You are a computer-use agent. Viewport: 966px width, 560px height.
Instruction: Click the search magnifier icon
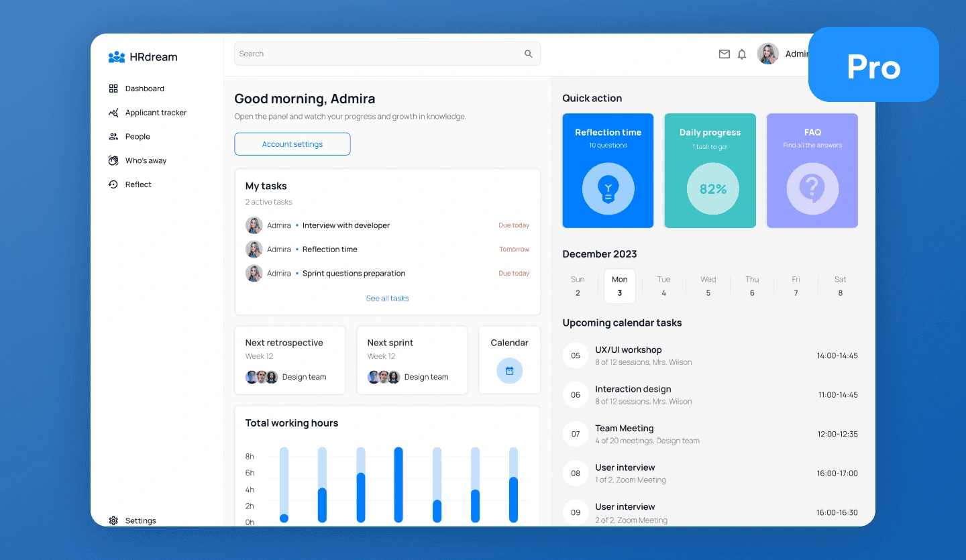point(528,54)
